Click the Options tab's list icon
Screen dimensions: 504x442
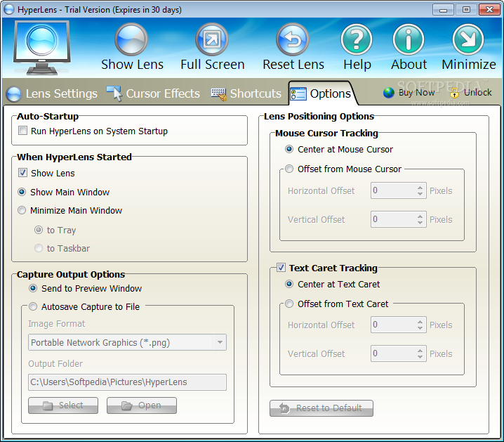tap(298, 94)
